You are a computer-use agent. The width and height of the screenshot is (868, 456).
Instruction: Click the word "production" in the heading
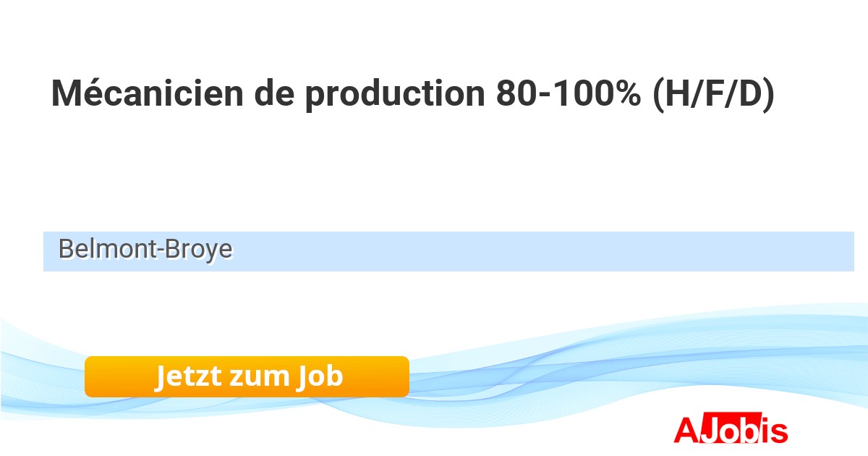[x=393, y=94]
